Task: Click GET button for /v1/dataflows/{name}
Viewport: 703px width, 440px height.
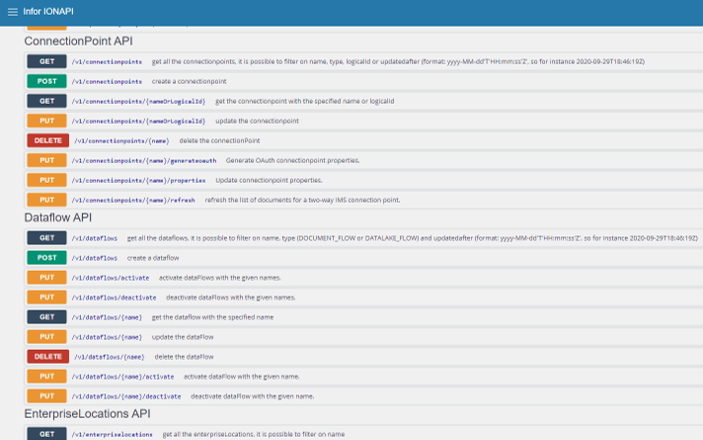Action: pyautogui.click(x=47, y=317)
